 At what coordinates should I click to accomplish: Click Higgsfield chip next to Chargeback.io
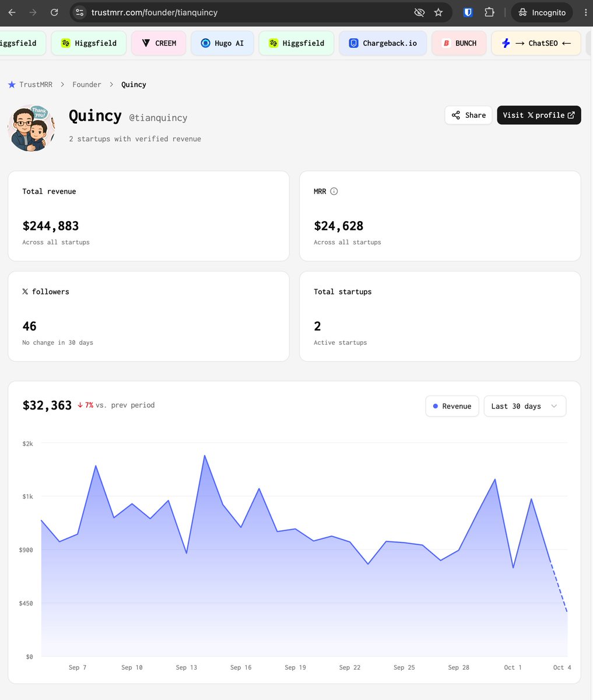[296, 43]
